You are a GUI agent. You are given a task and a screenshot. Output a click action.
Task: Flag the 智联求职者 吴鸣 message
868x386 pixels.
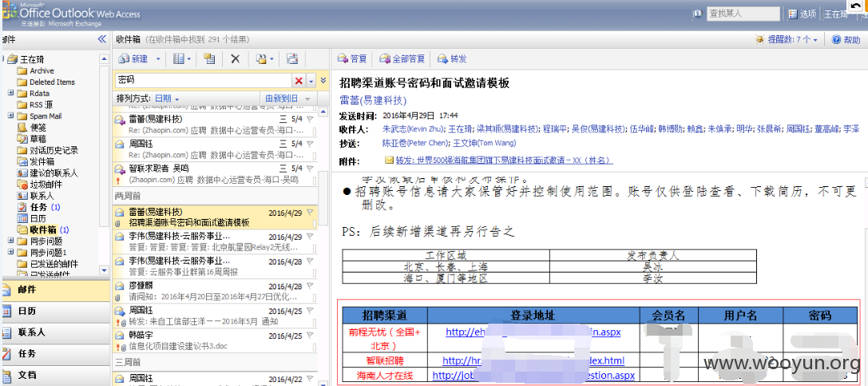coord(310,168)
